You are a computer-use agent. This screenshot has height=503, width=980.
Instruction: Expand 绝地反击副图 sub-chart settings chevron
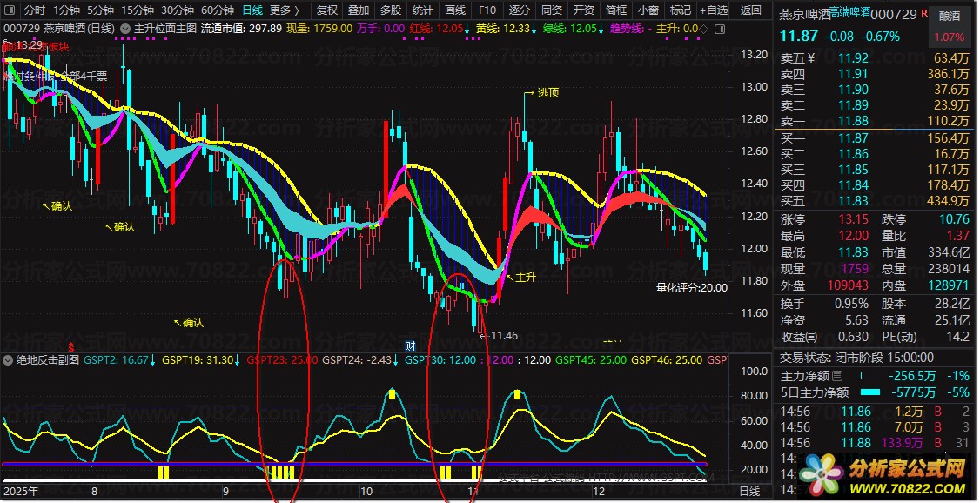8,360
